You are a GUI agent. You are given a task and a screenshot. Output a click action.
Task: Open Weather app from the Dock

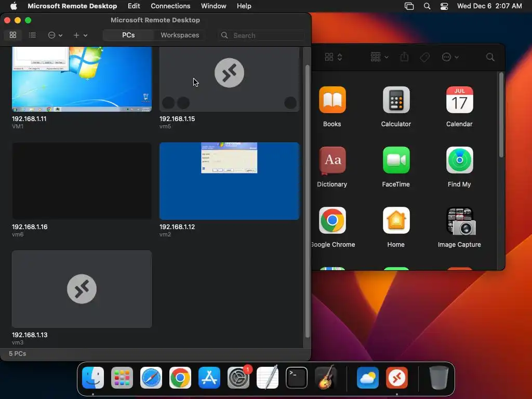(368, 378)
